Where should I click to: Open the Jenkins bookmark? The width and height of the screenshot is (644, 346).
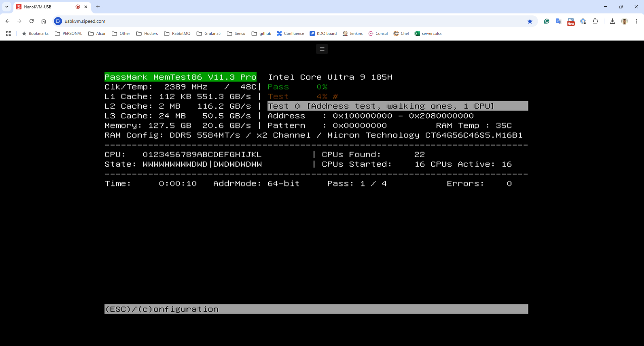tap(353, 34)
